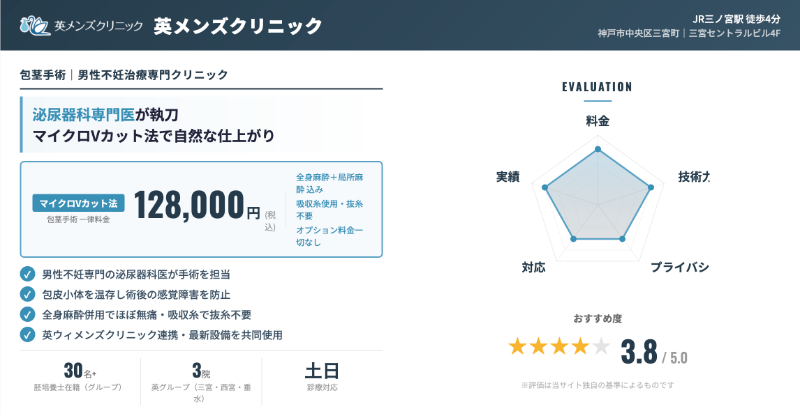The height and width of the screenshot is (418, 800).
Task: Click the checkmark icon beside 全身麻酔併用でほぼ無痛
Action: (27, 314)
